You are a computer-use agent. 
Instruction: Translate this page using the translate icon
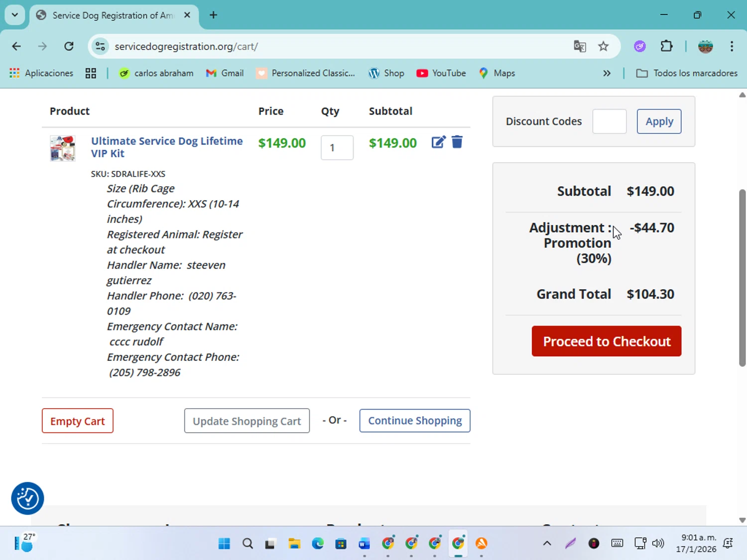coord(580,46)
